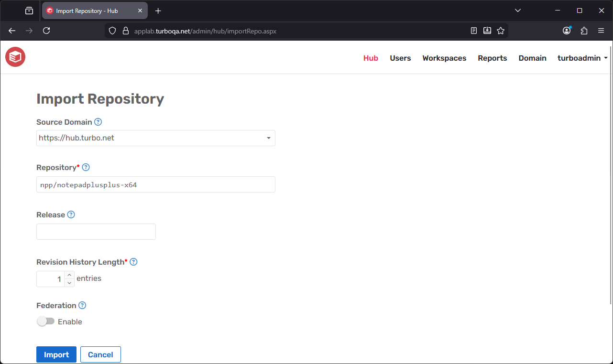This screenshot has width=613, height=364.
Task: Click the Import button
Action: pos(56,354)
